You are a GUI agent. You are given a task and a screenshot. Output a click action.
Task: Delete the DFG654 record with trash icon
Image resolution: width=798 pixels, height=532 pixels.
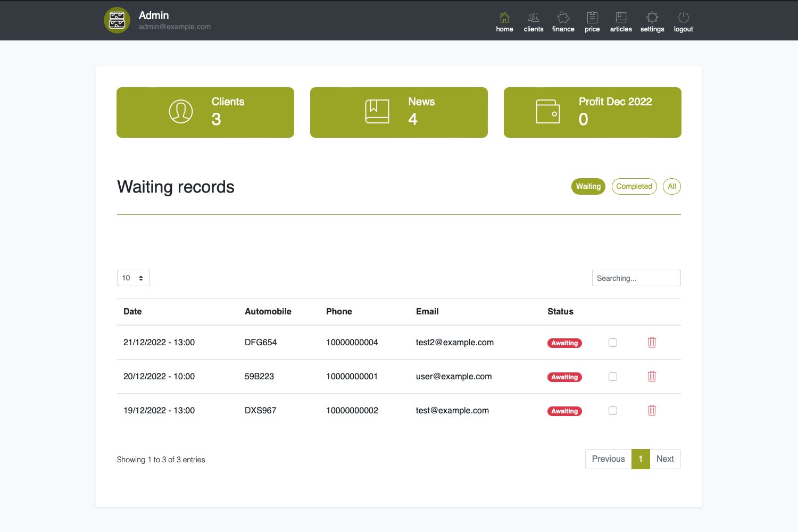pos(652,343)
